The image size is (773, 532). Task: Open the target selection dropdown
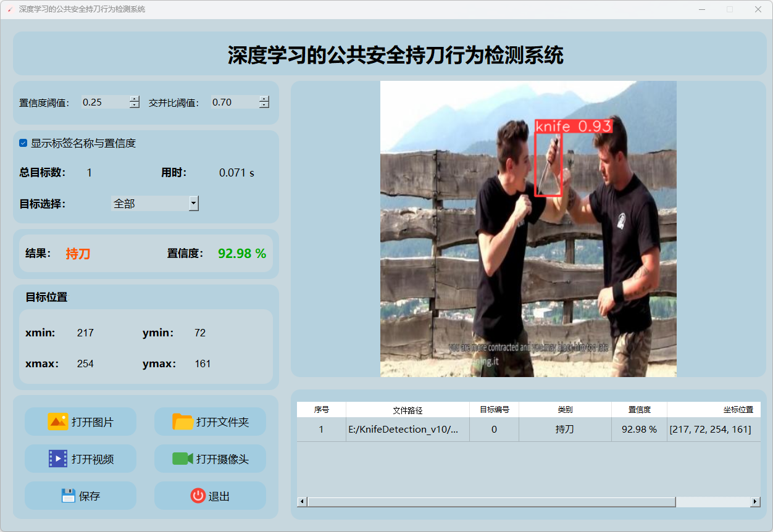(x=193, y=203)
